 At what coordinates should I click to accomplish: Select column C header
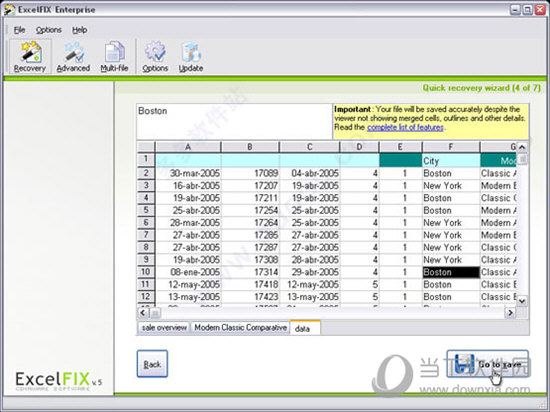(310, 147)
